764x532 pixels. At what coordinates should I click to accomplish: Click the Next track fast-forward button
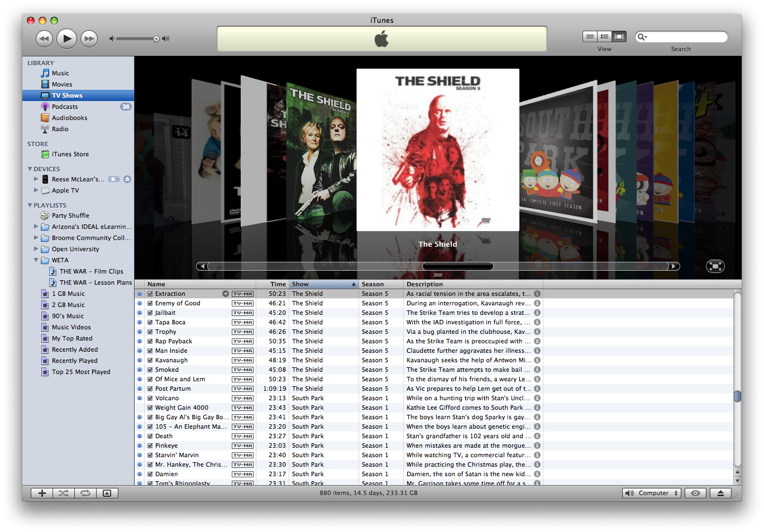pos(89,39)
